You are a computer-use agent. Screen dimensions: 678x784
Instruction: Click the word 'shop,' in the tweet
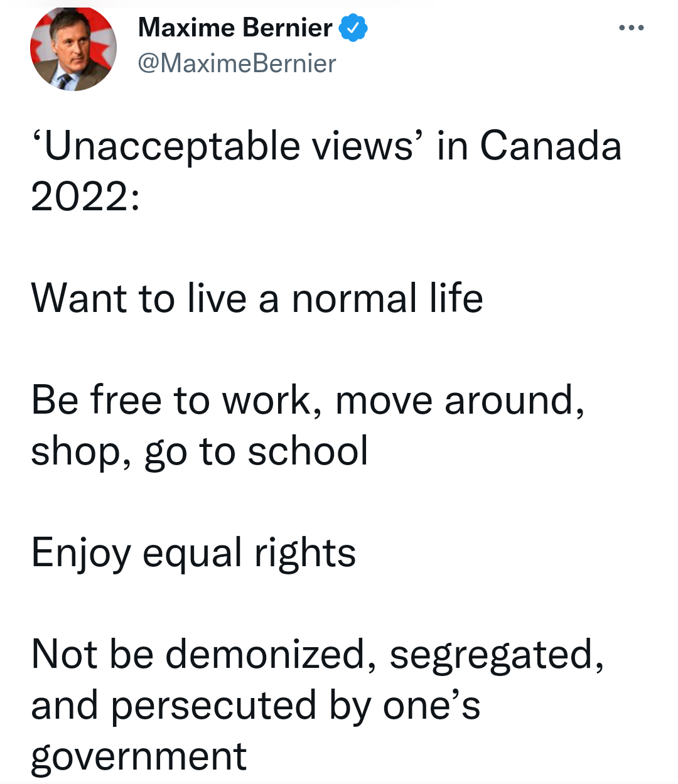coord(81,451)
